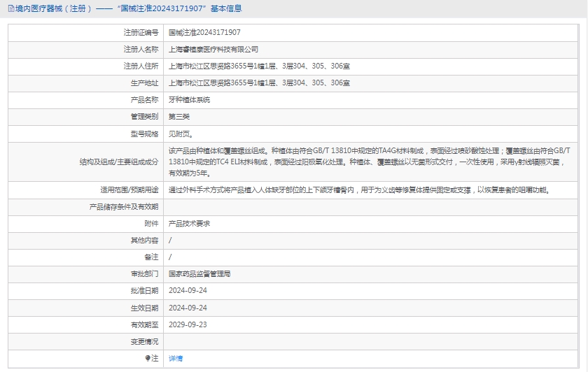588x372 pixels.
Task: Click attachment value 产品技术要求
Action: tap(189, 223)
